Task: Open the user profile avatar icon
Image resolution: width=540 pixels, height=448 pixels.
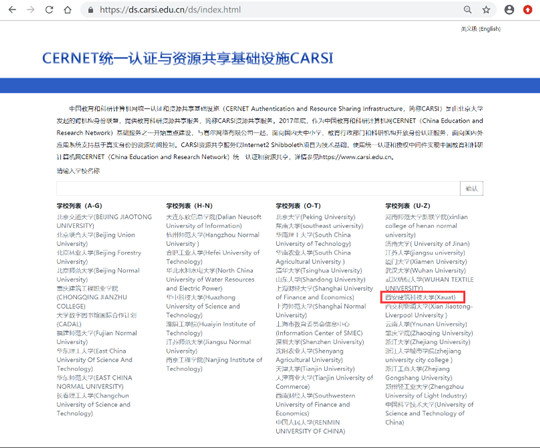Action: pos(509,10)
